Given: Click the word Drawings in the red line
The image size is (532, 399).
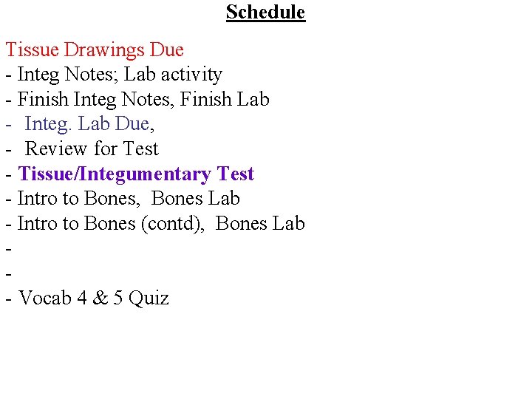Looking at the screenshot, I should 104,50.
